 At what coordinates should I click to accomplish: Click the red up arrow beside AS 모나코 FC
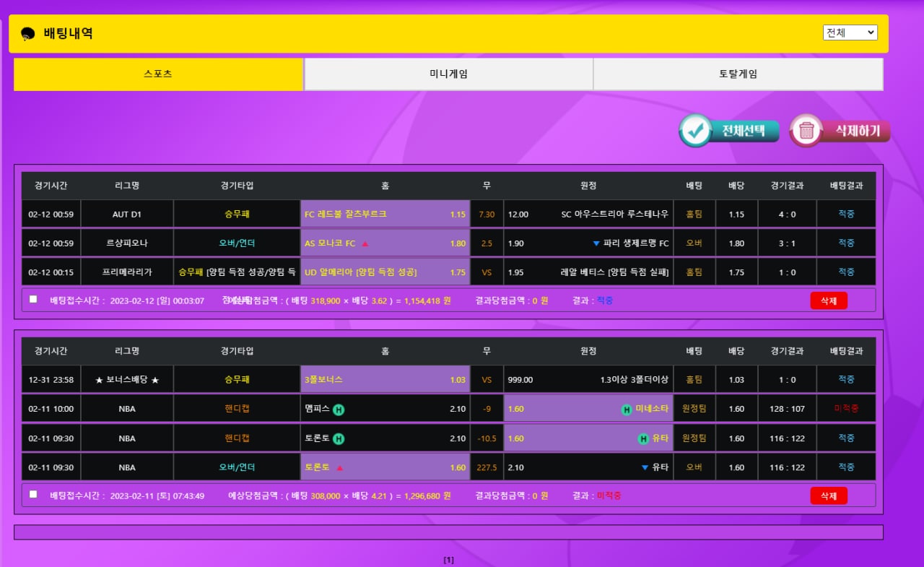[x=365, y=244]
